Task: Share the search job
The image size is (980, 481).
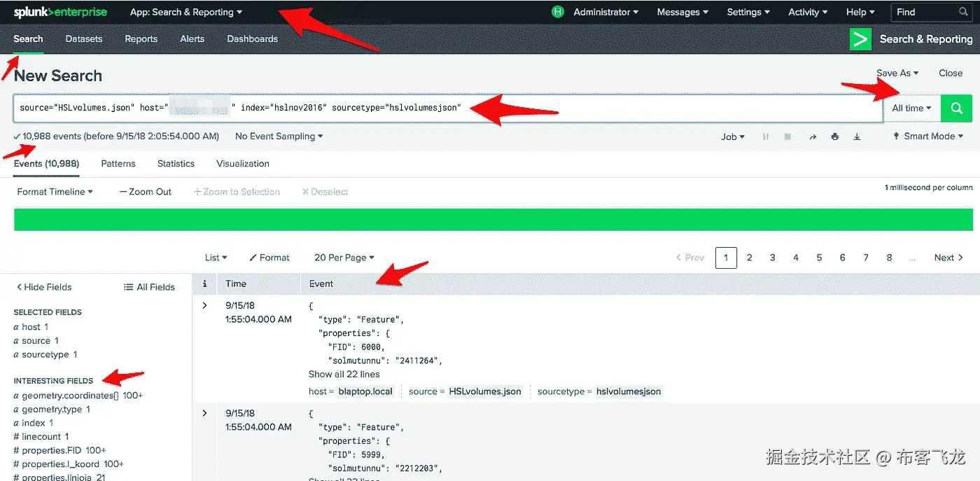Action: 813,137
